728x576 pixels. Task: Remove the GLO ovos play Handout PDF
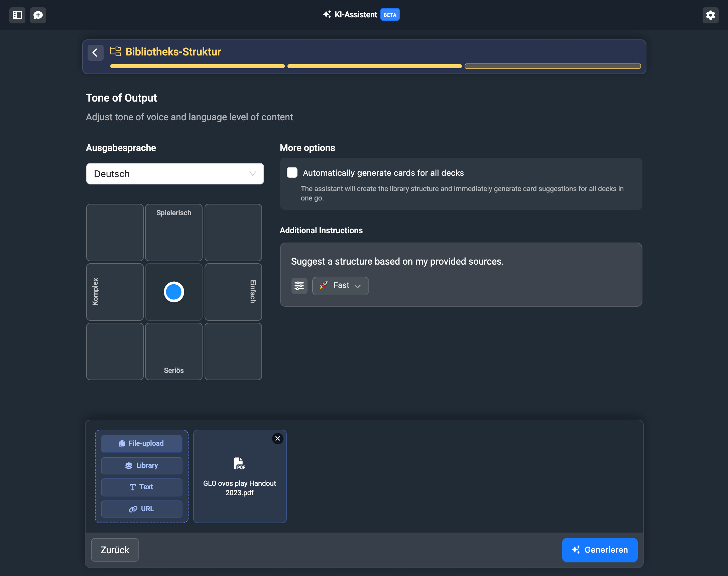click(x=277, y=438)
